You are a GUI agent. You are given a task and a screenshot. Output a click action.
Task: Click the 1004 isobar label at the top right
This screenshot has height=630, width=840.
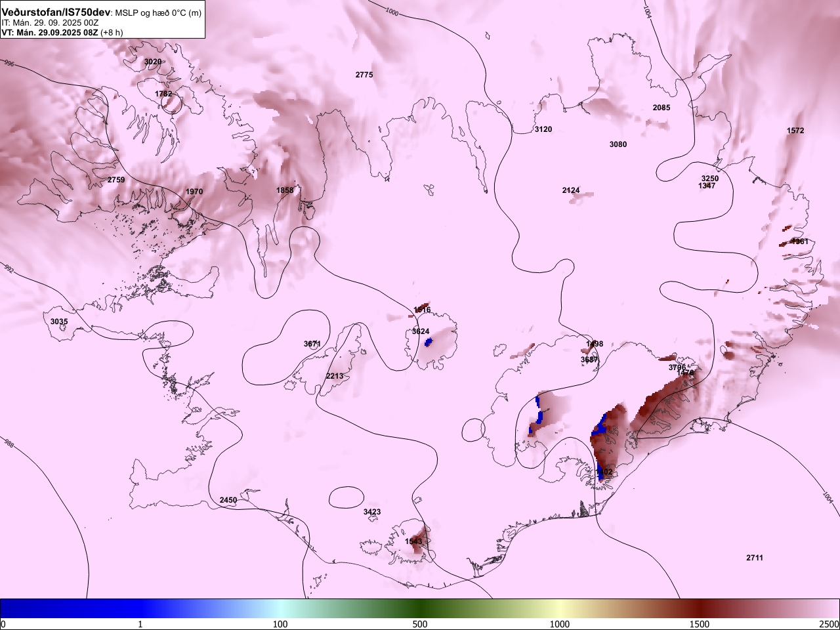648,12
